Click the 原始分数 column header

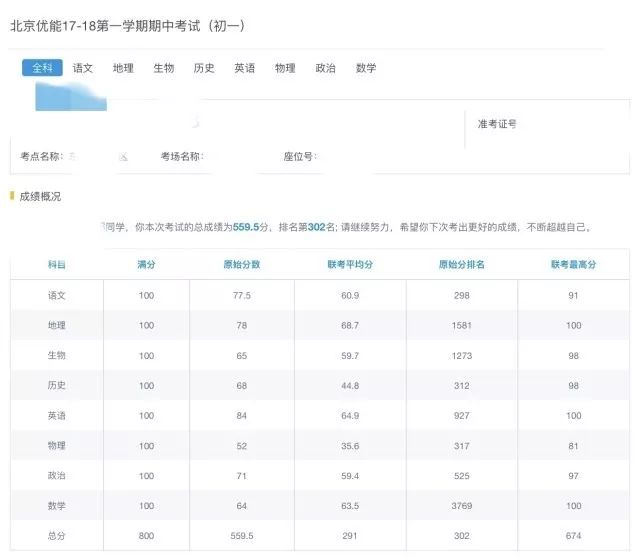[242, 265]
